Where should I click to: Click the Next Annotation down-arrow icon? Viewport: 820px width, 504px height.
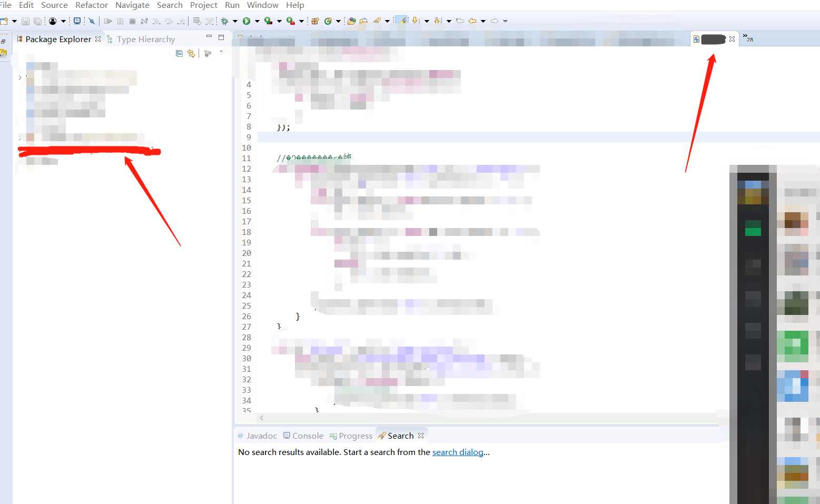tap(415, 21)
